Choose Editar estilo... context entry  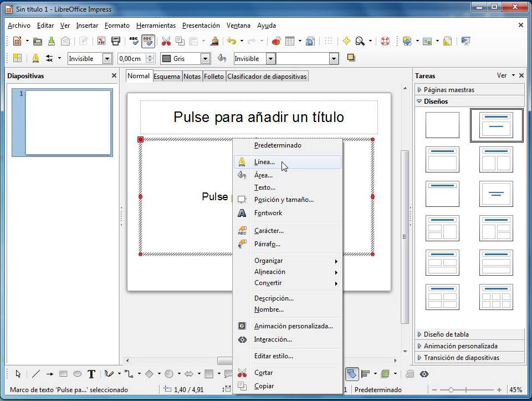click(288, 356)
